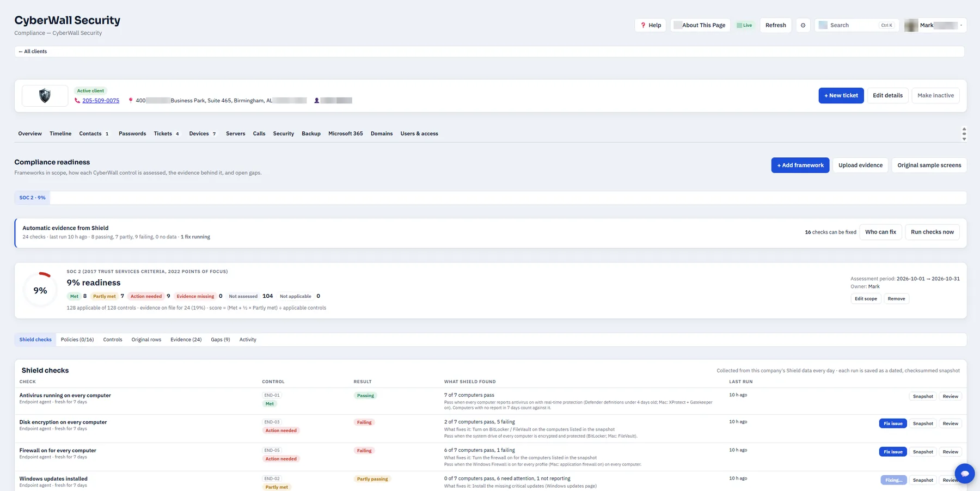Switch to the Controls sub-tab
980x491 pixels.
coord(113,340)
